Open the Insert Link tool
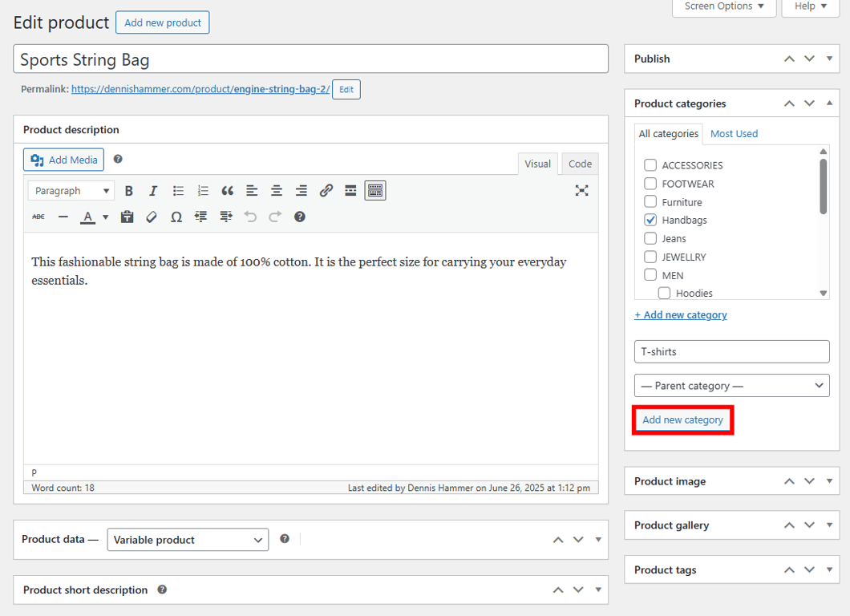850x616 pixels. point(326,190)
